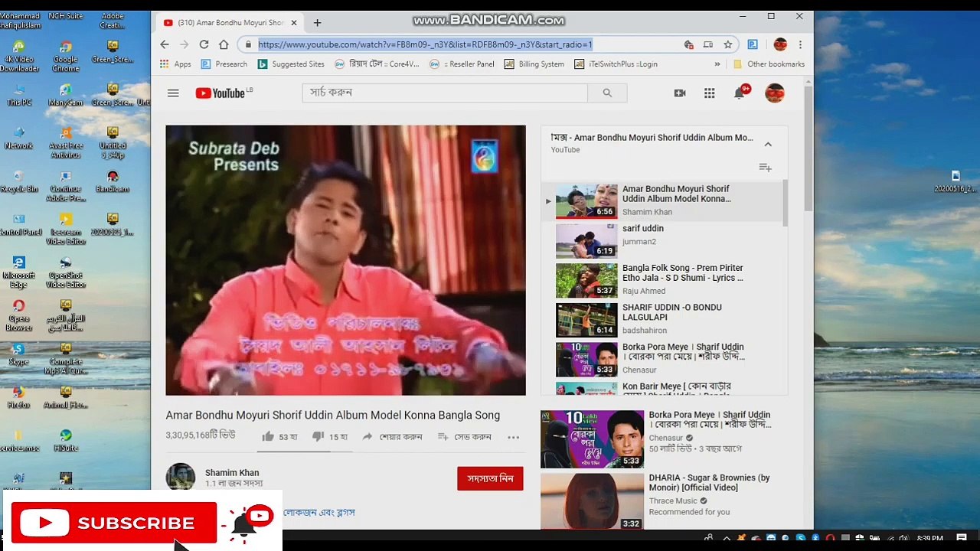The height and width of the screenshot is (551, 980).
Task: Reload the current page
Action: (x=204, y=44)
